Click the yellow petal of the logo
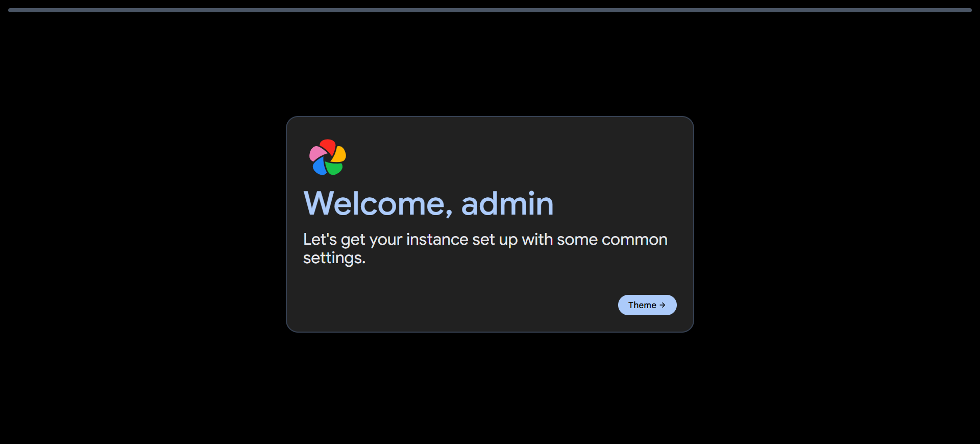 pyautogui.click(x=339, y=155)
